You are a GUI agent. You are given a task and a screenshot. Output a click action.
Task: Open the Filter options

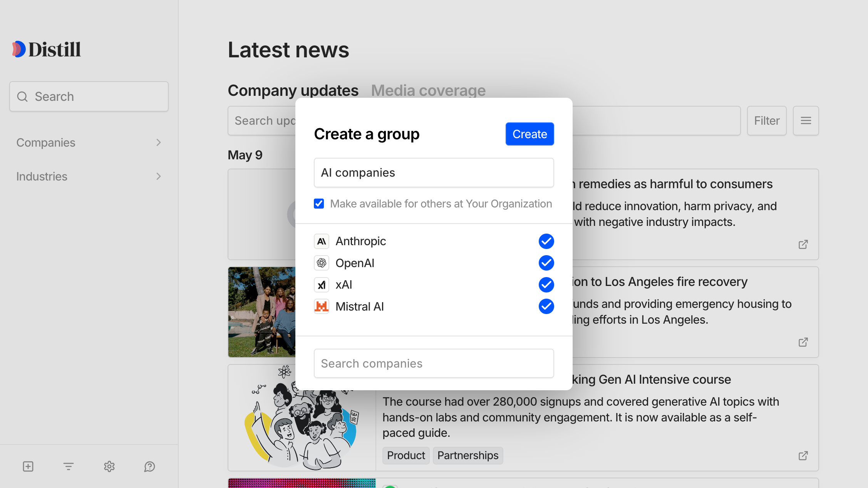click(x=766, y=120)
